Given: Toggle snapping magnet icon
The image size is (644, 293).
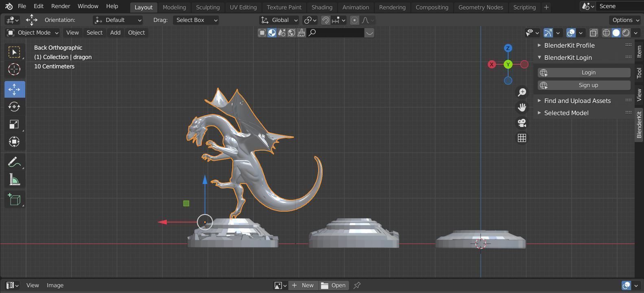Looking at the screenshot, I should tap(325, 20).
